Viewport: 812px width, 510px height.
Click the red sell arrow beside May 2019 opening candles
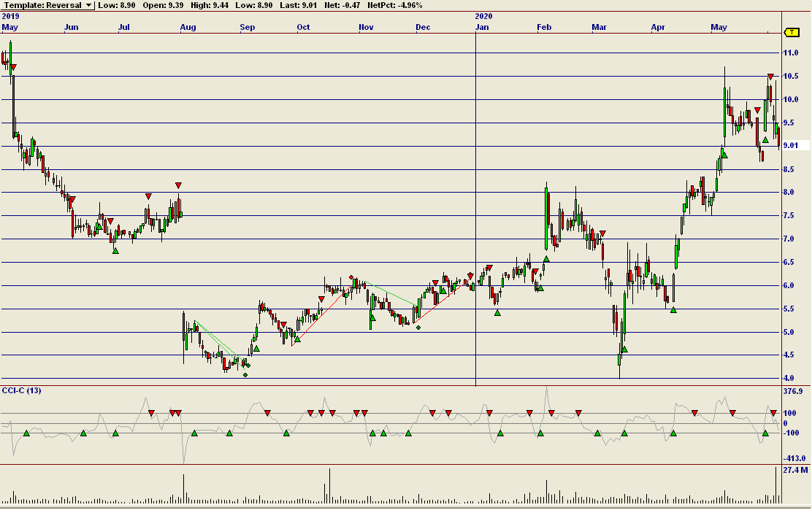[13, 67]
